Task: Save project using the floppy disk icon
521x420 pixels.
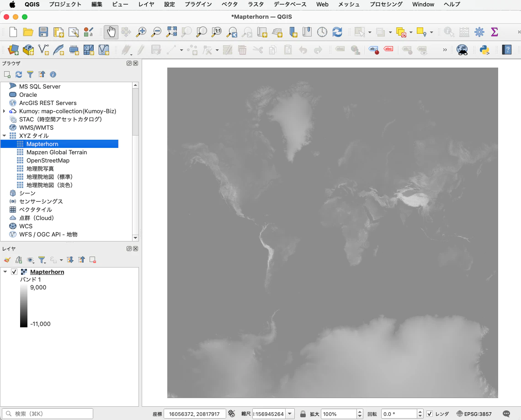Action: 43,32
